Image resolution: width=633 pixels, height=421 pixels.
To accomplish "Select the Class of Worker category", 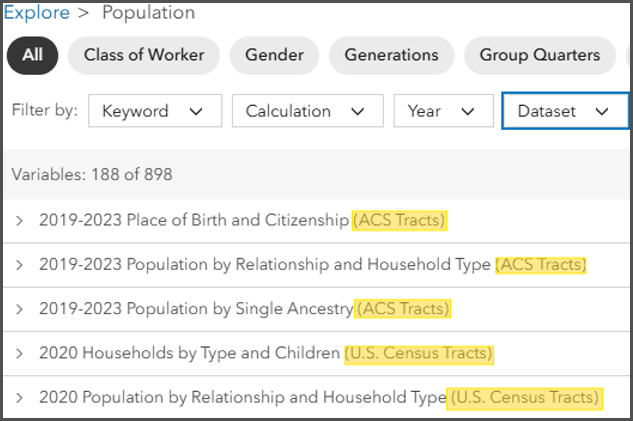I will [144, 55].
